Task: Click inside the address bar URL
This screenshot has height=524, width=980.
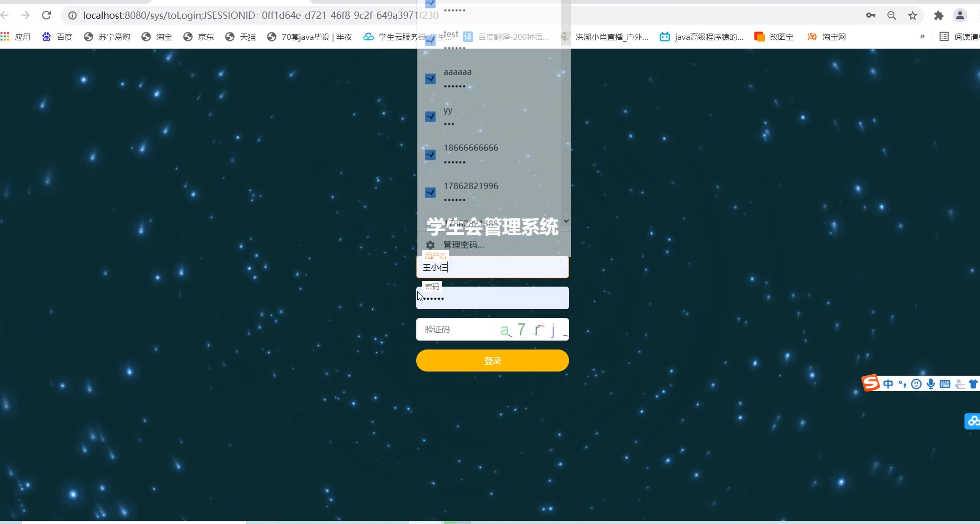Action: (260, 16)
